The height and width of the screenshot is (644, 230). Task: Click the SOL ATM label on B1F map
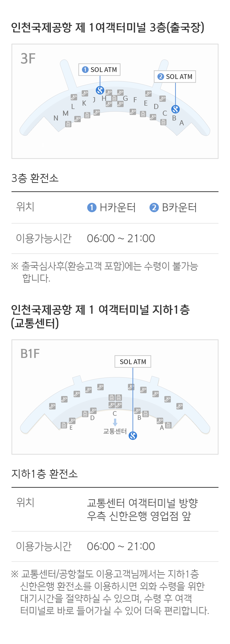[x=133, y=361]
